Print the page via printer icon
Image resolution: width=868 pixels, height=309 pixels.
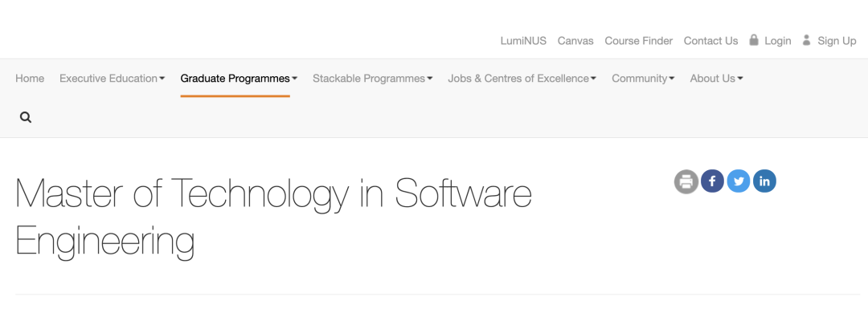(x=686, y=181)
